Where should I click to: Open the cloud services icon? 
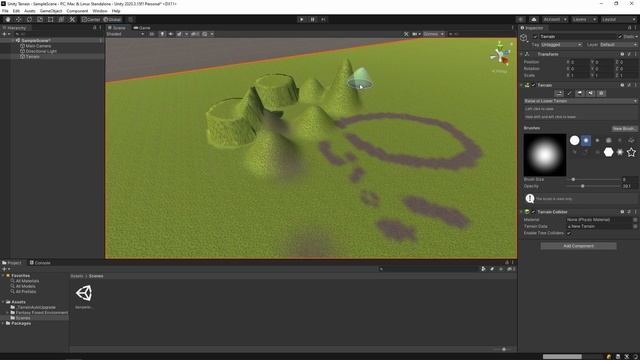(533, 19)
